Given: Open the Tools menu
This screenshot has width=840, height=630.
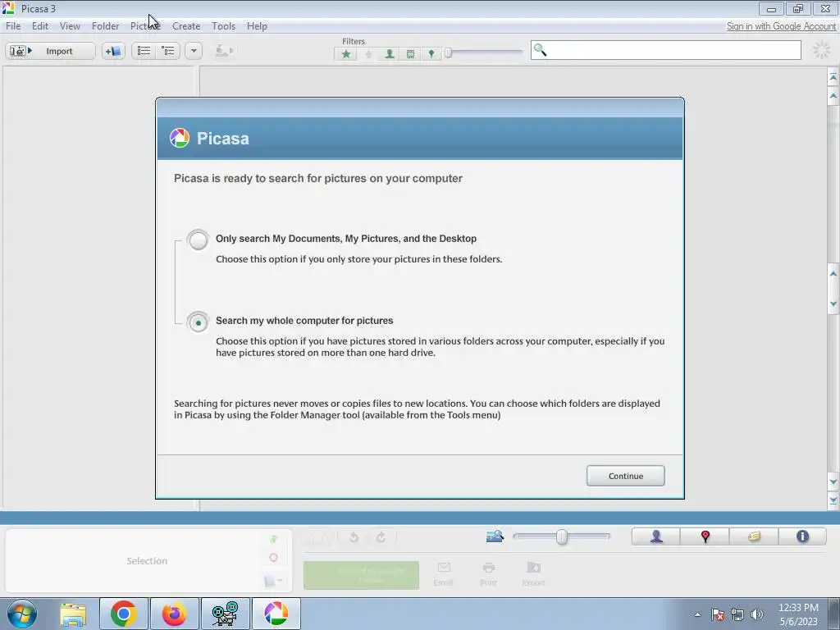Looking at the screenshot, I should coord(223,25).
